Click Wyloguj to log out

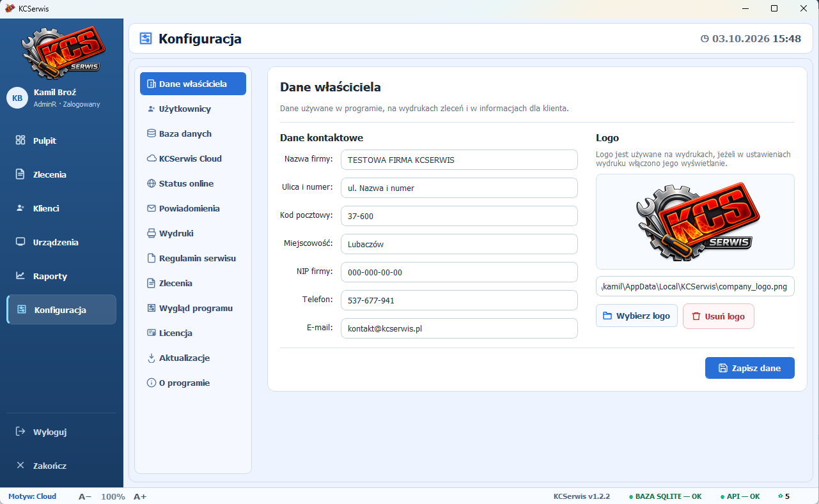61,432
